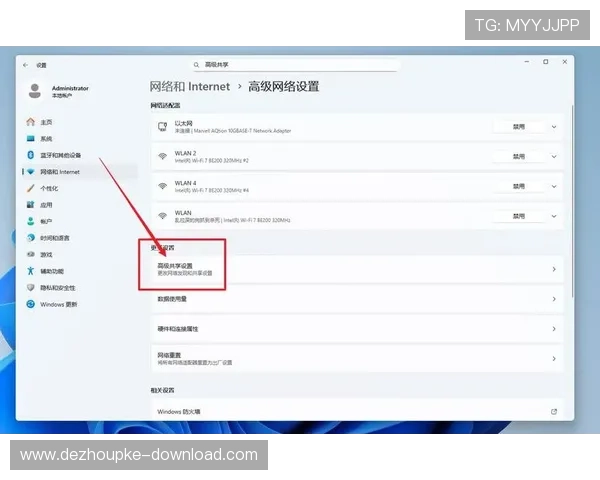Open 蓝牙和其他设备 via its Bluetooth icon
Screen dimensions: 600x480
[x=31, y=155]
